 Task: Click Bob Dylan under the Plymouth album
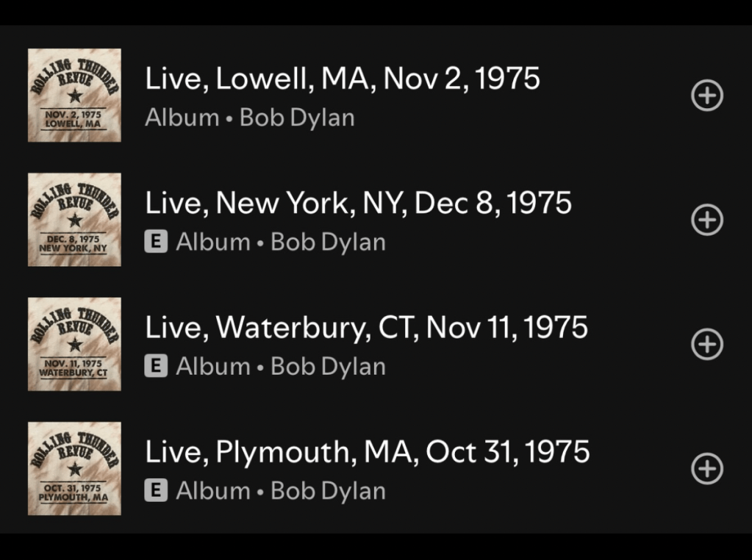tap(328, 490)
